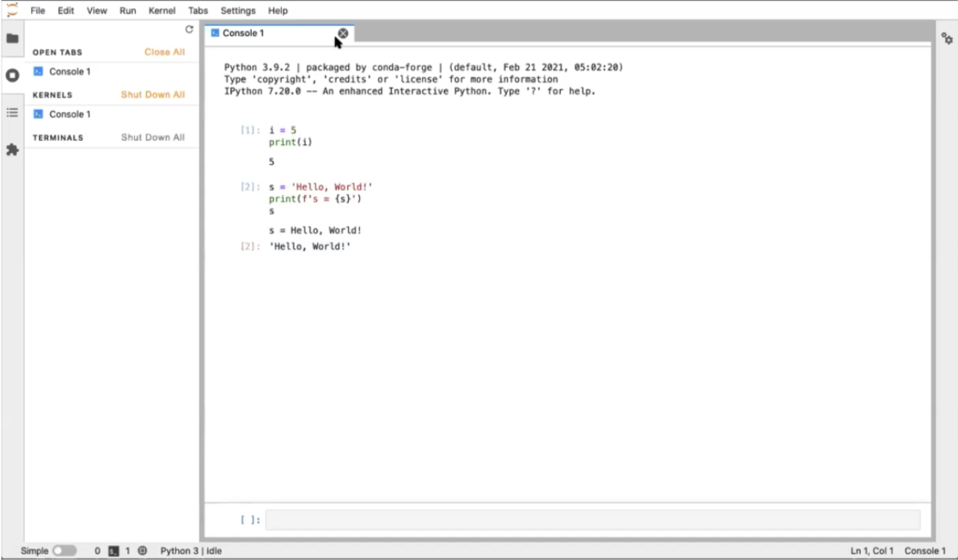Click the terminal count icon in status bar
Screen dimensions: 958x560
coord(113,551)
